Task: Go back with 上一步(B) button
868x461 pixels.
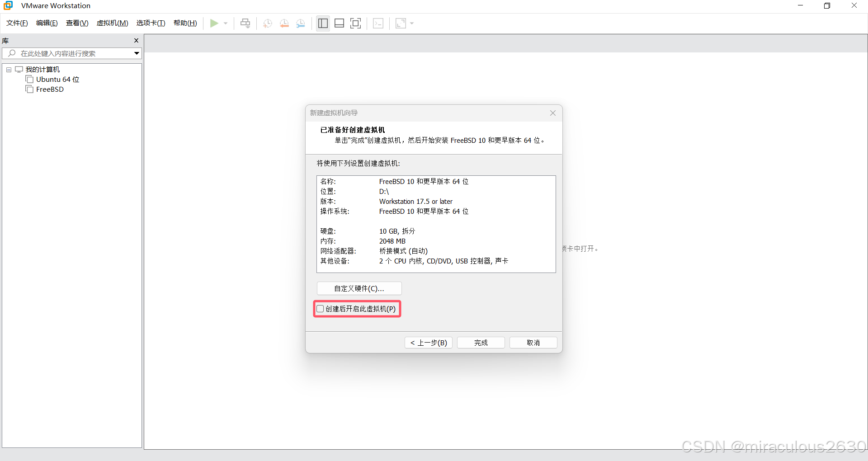Action: pyautogui.click(x=429, y=343)
